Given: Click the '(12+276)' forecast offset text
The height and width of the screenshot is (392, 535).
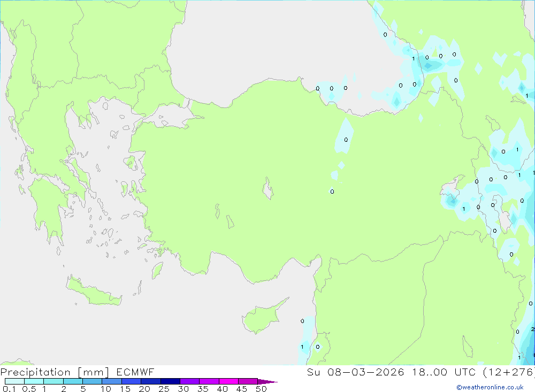Looking at the screenshot, I should (x=509, y=372).
